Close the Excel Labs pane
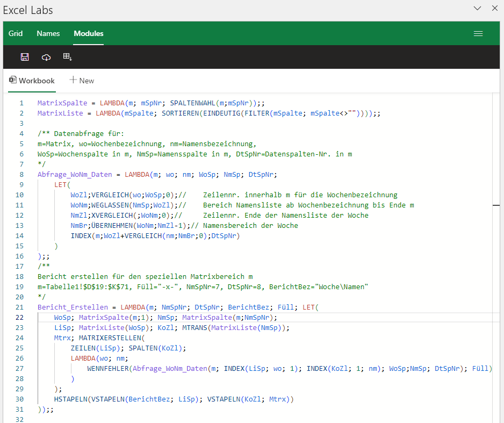The height and width of the screenshot is (423, 504). coord(495,9)
